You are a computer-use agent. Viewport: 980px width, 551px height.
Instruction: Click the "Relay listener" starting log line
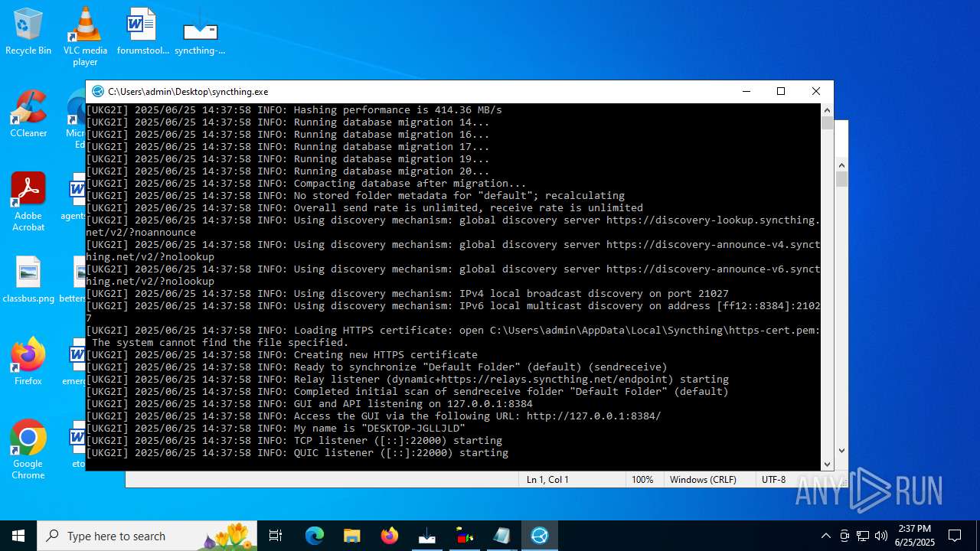tap(407, 380)
